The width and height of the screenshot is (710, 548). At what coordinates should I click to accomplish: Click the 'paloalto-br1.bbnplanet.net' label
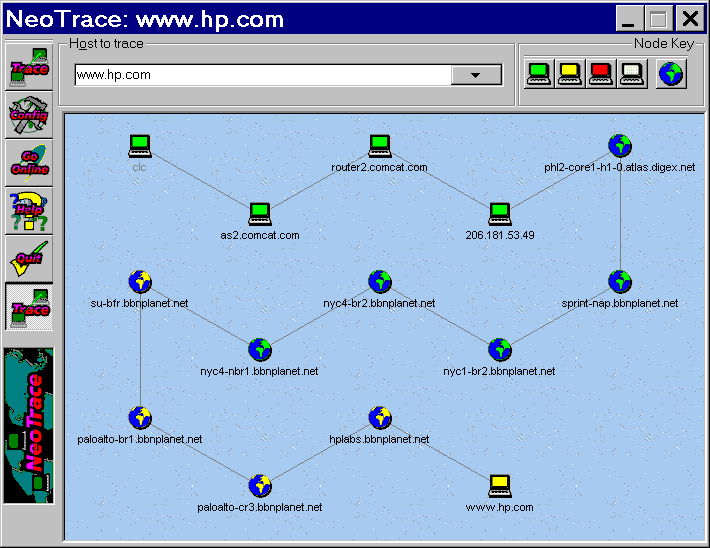coord(139,439)
